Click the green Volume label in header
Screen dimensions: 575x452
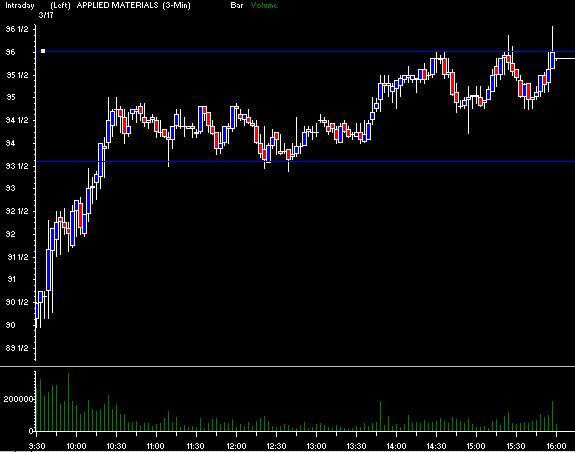tap(264, 5)
